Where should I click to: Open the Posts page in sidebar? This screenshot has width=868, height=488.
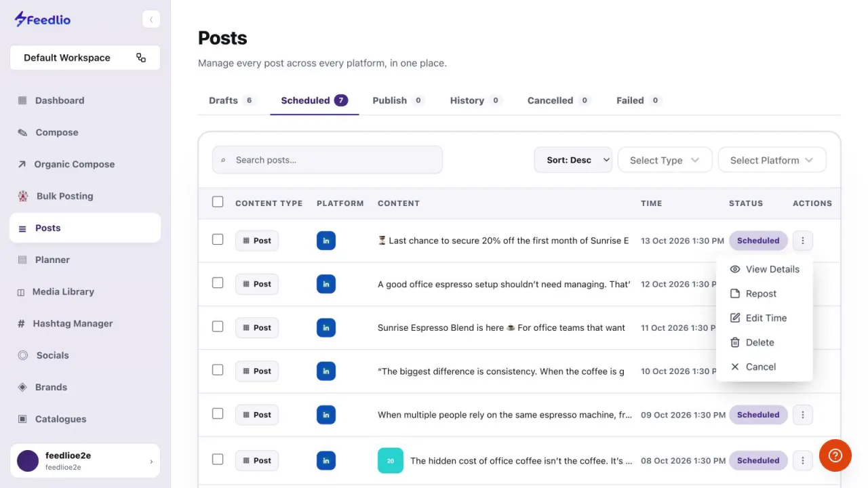85,228
